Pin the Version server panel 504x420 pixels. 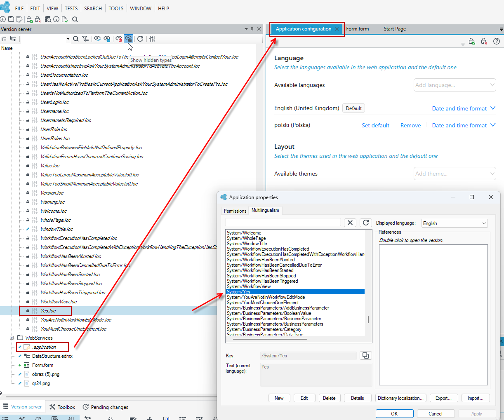coord(252,29)
